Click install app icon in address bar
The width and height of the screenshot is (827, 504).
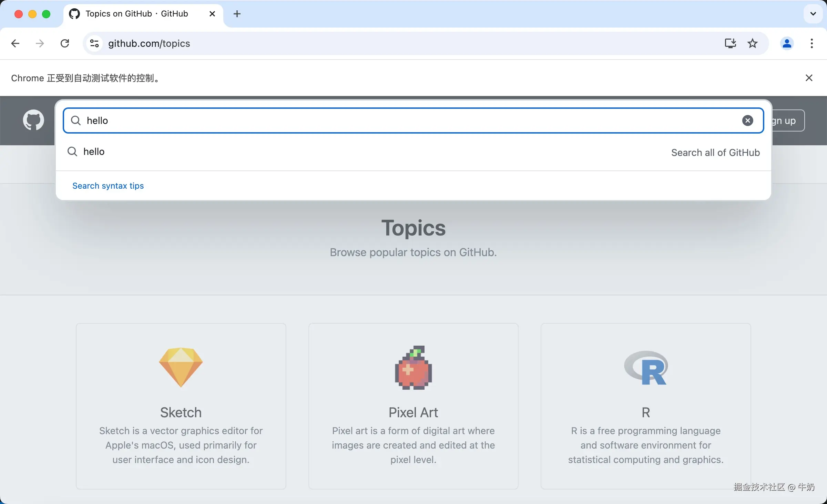(730, 43)
